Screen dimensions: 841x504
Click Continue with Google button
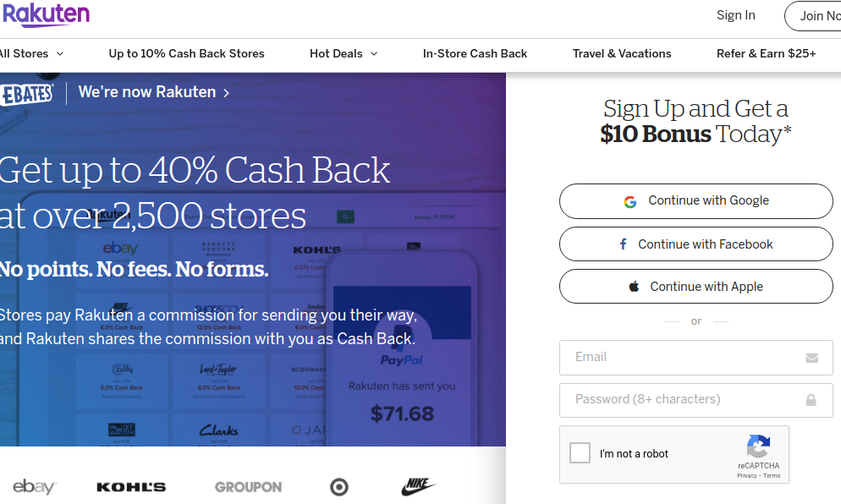[x=696, y=201]
